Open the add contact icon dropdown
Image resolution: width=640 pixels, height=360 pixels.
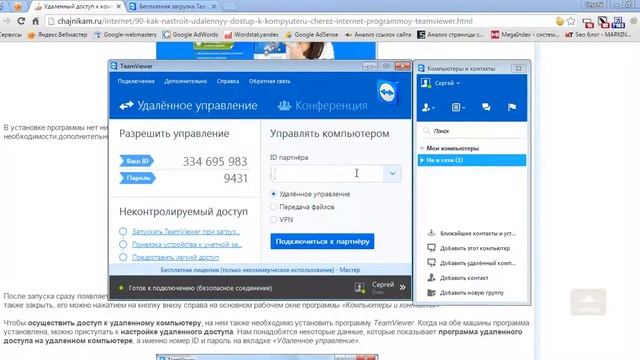click(x=428, y=107)
